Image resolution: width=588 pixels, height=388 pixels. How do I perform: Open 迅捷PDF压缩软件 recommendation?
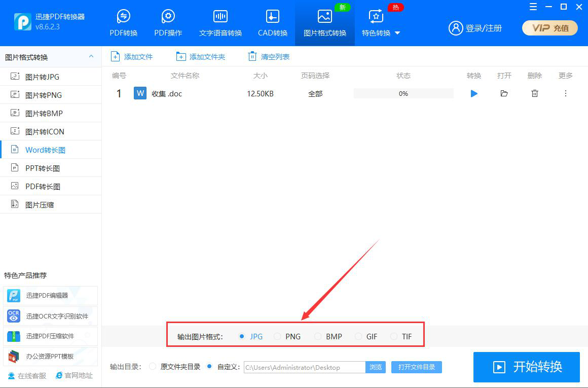[x=50, y=336]
